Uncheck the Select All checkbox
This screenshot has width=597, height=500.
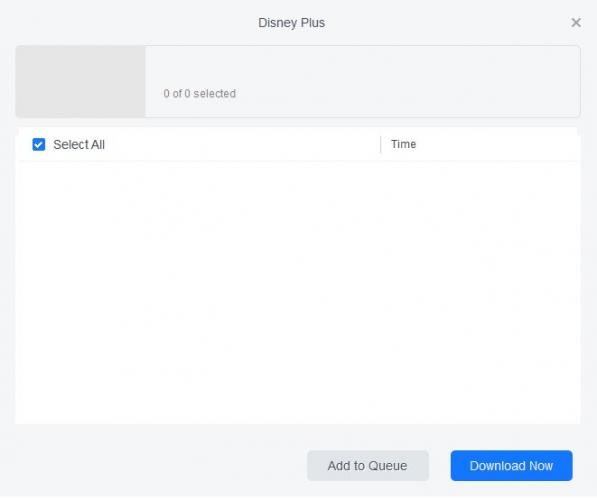click(x=38, y=144)
